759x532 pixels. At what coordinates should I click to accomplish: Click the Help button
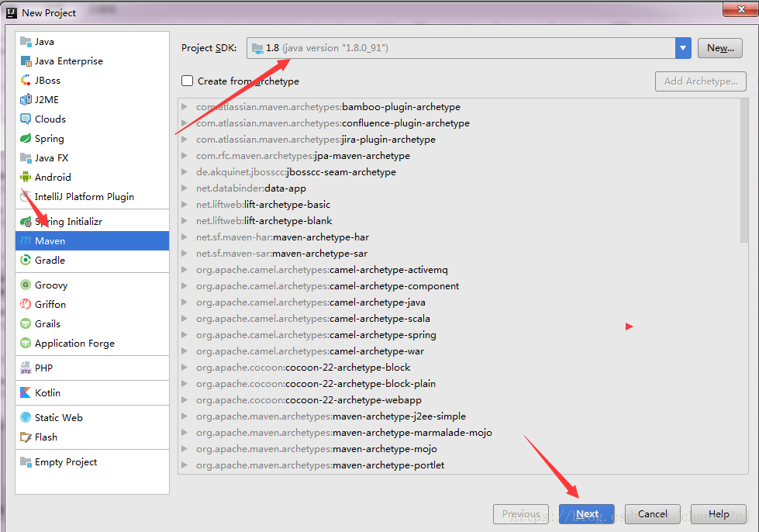click(x=719, y=514)
